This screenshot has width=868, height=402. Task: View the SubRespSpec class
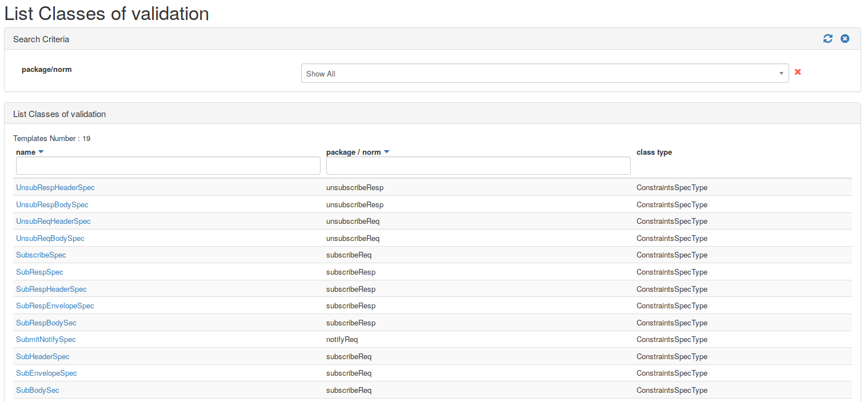click(39, 272)
